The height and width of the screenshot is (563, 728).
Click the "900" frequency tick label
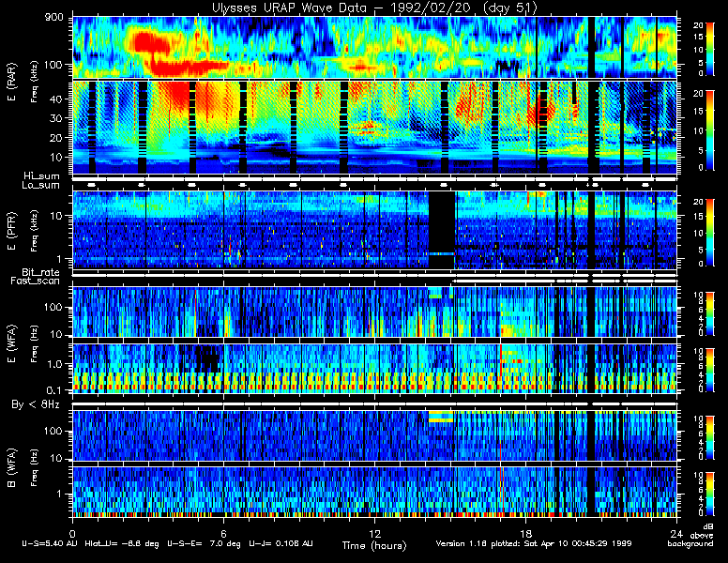(x=53, y=18)
